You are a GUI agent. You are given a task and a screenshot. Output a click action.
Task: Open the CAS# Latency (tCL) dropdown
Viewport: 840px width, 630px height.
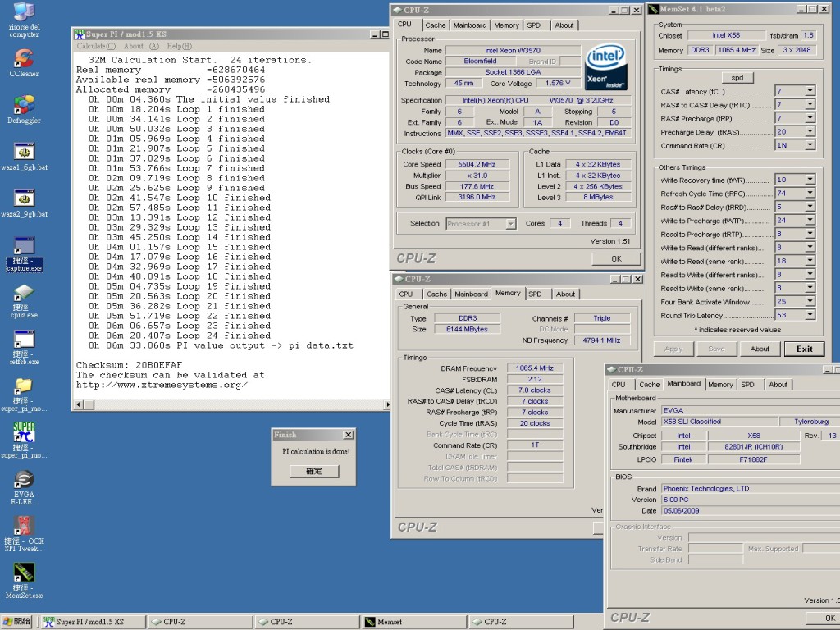[x=810, y=91]
